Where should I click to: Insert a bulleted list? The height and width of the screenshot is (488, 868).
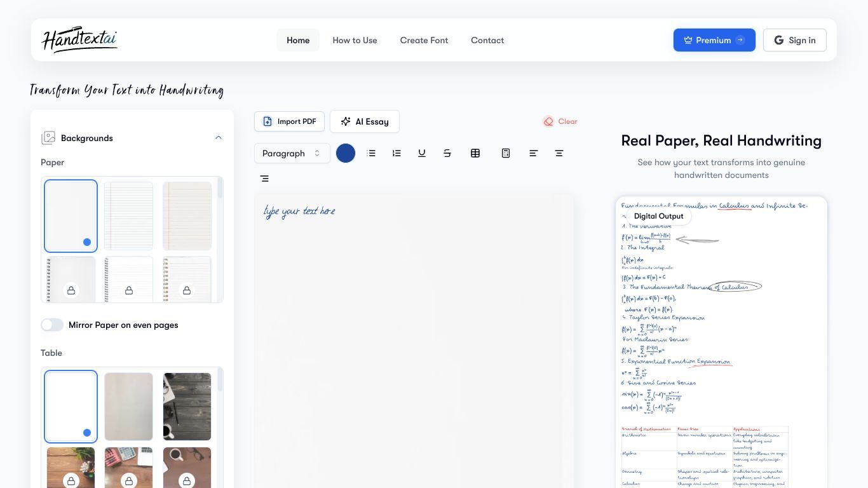(371, 153)
